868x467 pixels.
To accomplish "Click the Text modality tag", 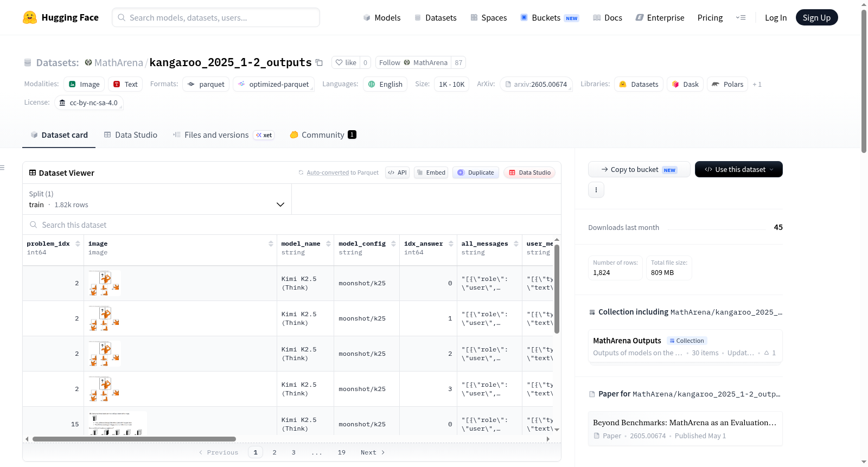I will coord(125,84).
